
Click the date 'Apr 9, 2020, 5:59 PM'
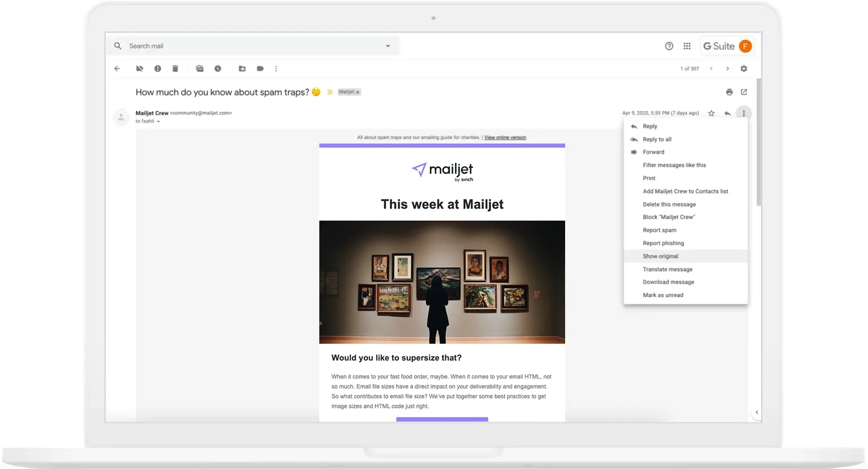pyautogui.click(x=645, y=113)
